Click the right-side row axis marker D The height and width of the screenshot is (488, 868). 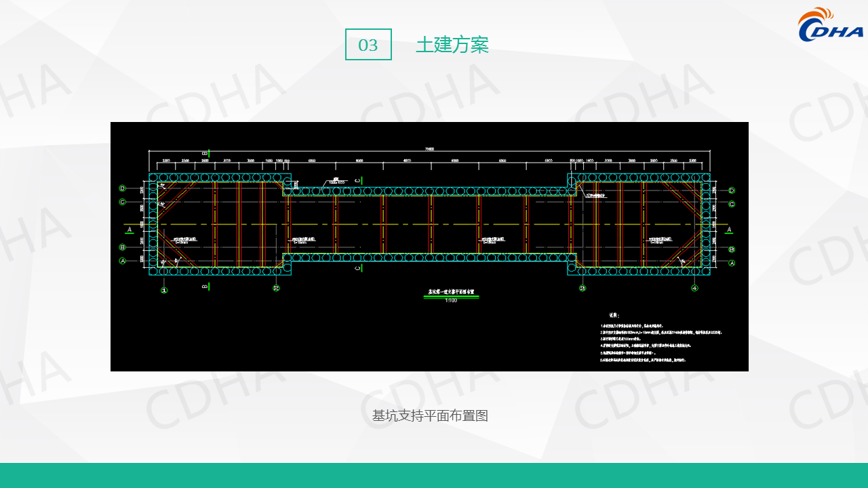(x=732, y=190)
